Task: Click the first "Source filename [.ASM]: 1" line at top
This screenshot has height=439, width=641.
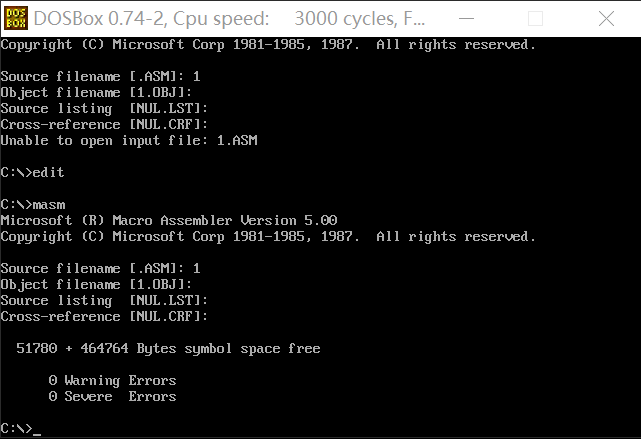Action: coord(100,76)
